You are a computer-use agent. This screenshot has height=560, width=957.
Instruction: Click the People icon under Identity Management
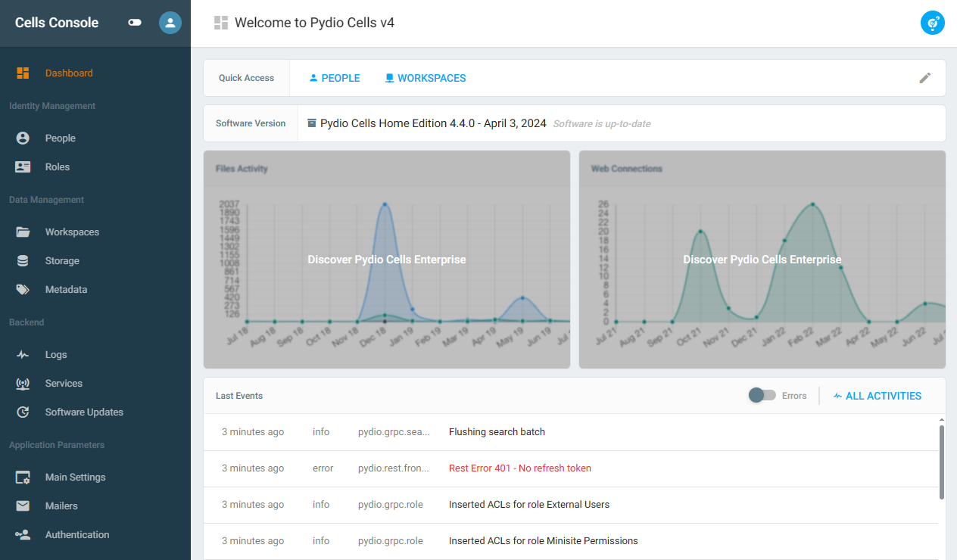pyautogui.click(x=23, y=138)
